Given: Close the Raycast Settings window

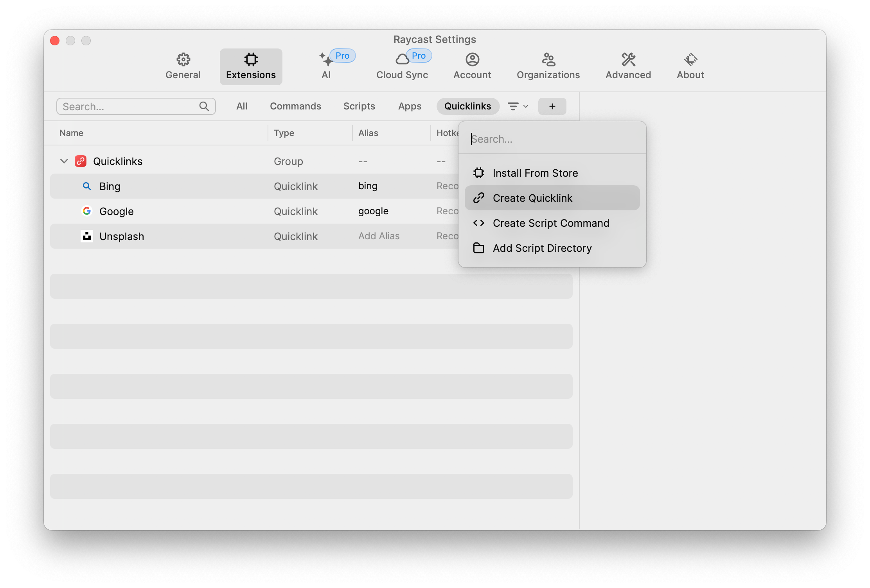Looking at the screenshot, I should (x=55, y=41).
